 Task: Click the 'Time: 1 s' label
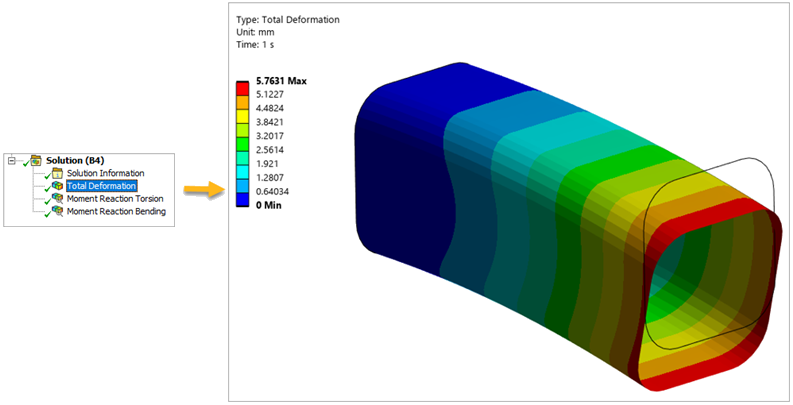click(255, 44)
